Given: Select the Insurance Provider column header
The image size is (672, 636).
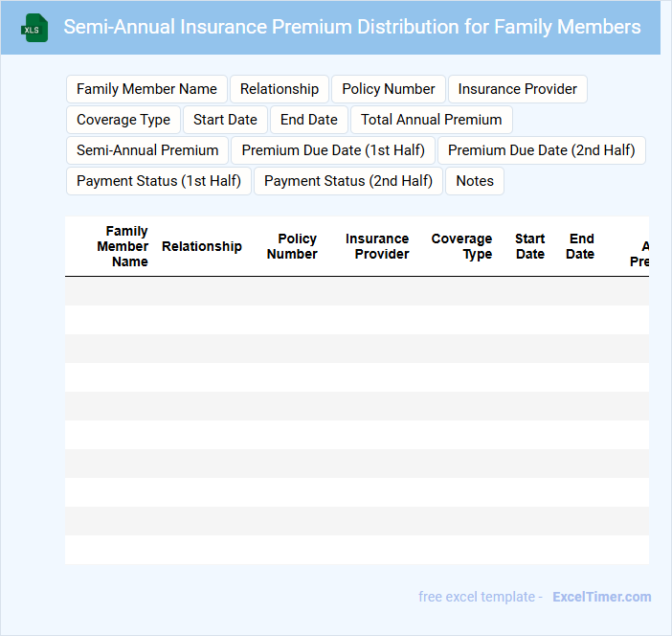Looking at the screenshot, I should [377, 247].
